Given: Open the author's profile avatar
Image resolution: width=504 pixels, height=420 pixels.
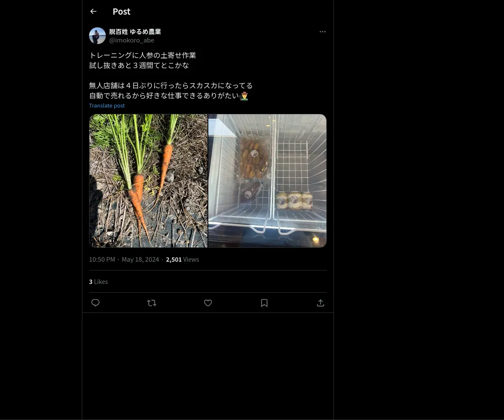Looking at the screenshot, I should point(97,36).
